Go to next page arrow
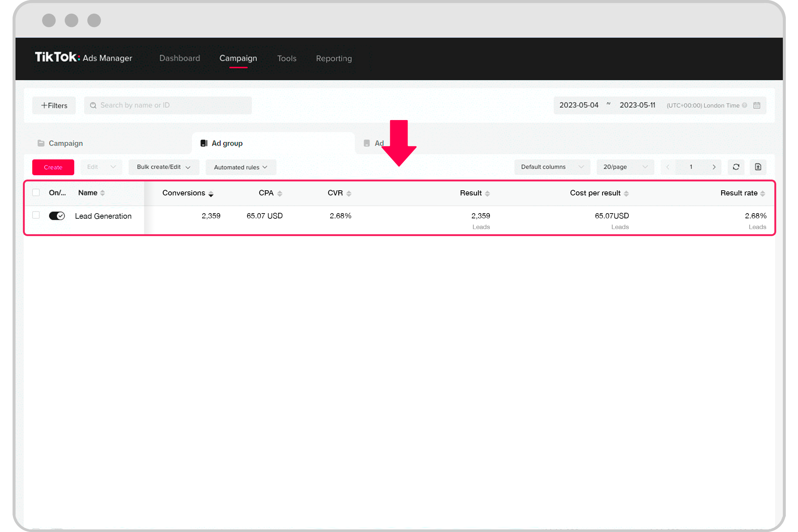The width and height of the screenshot is (798, 532). coord(714,167)
